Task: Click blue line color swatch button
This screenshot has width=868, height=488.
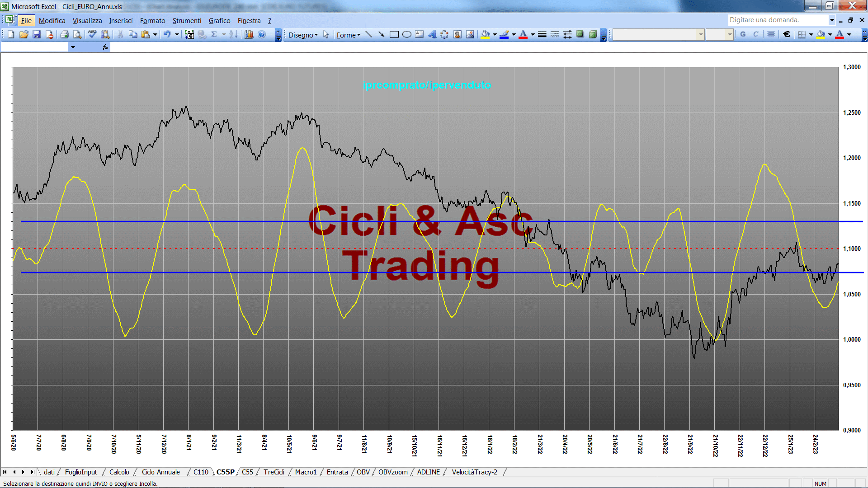Action: click(504, 34)
